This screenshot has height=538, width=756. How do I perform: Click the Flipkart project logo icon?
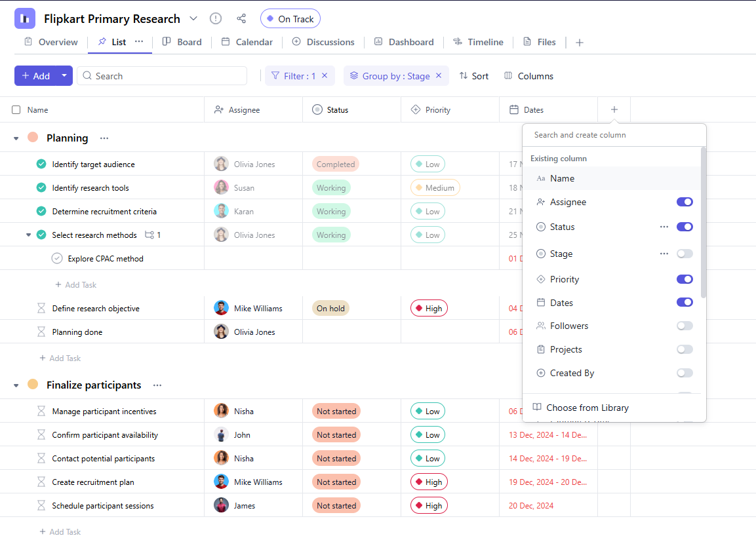(25, 19)
